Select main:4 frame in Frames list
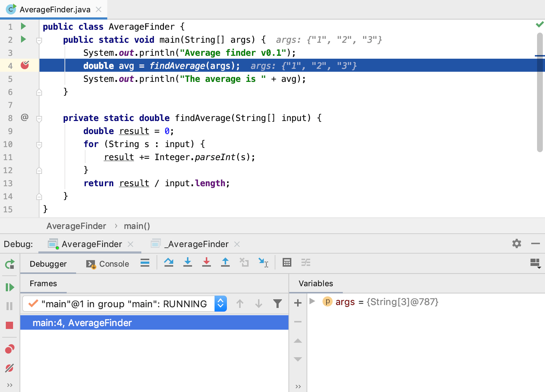The height and width of the screenshot is (392, 545). (x=82, y=322)
